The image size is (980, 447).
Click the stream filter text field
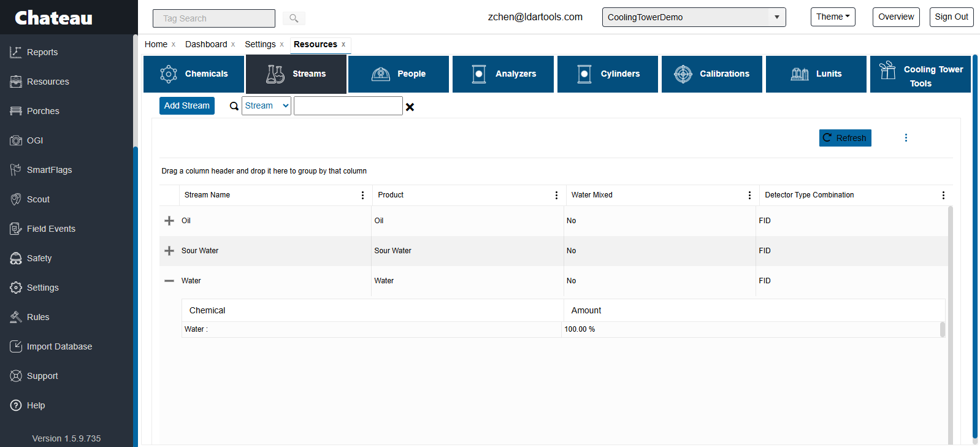[348, 106]
